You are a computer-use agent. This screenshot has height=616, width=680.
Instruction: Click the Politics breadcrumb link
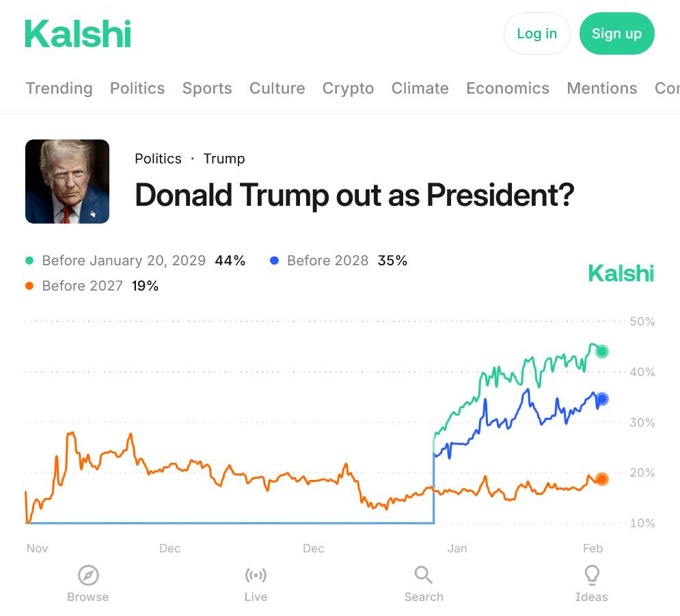pos(158,159)
